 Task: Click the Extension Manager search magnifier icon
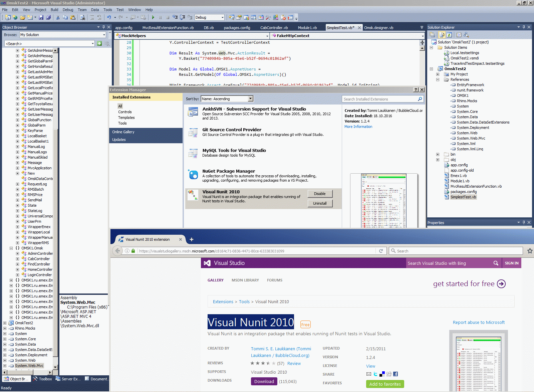420,99
